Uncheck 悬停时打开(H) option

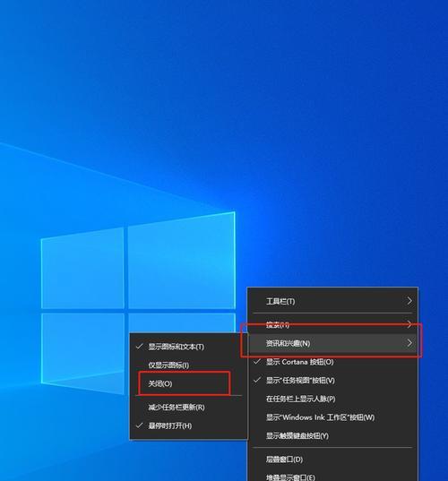pyautogui.click(x=188, y=425)
